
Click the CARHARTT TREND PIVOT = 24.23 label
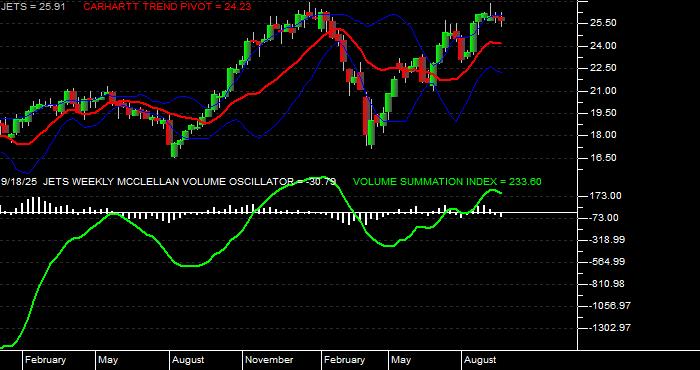click(167, 7)
